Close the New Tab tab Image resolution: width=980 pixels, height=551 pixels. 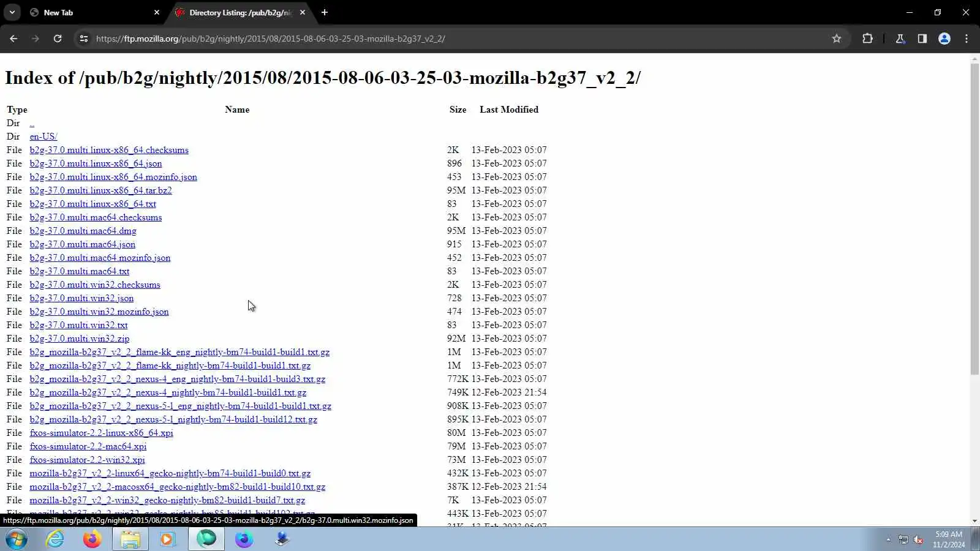pos(157,12)
